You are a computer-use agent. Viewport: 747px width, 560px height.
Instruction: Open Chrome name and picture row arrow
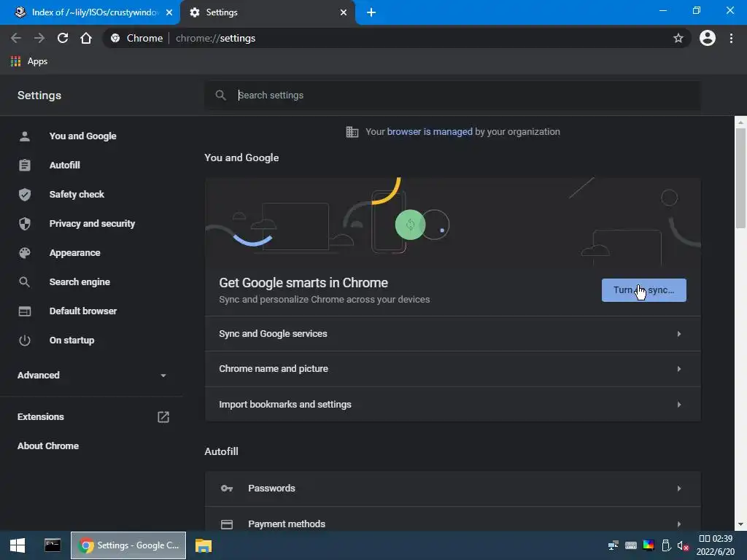pyautogui.click(x=679, y=369)
